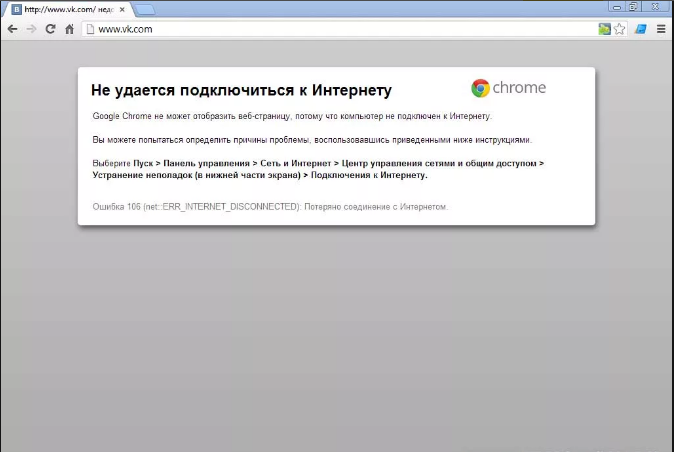Minimize the Chrome window

pos(617,7)
